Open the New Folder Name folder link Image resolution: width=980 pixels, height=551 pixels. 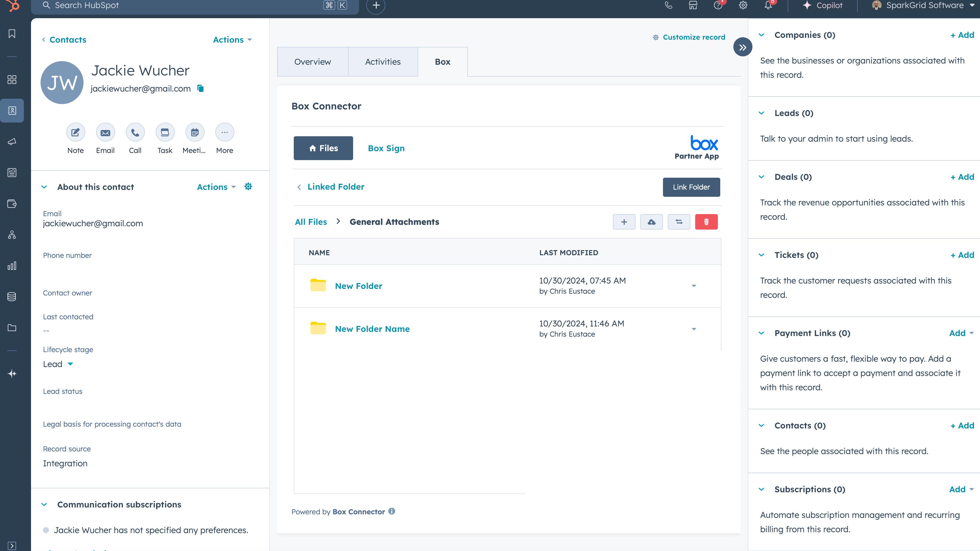tap(372, 329)
